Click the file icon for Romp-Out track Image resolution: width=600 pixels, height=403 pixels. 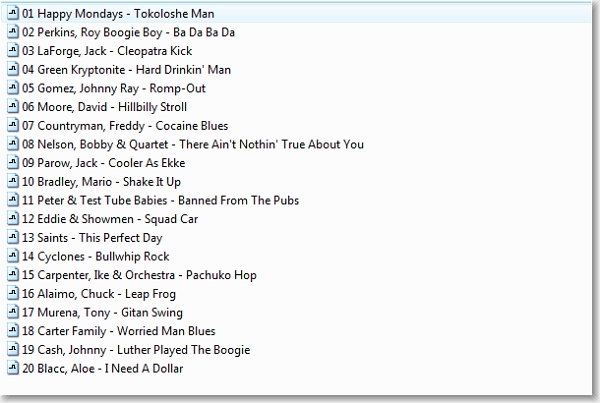point(13,88)
